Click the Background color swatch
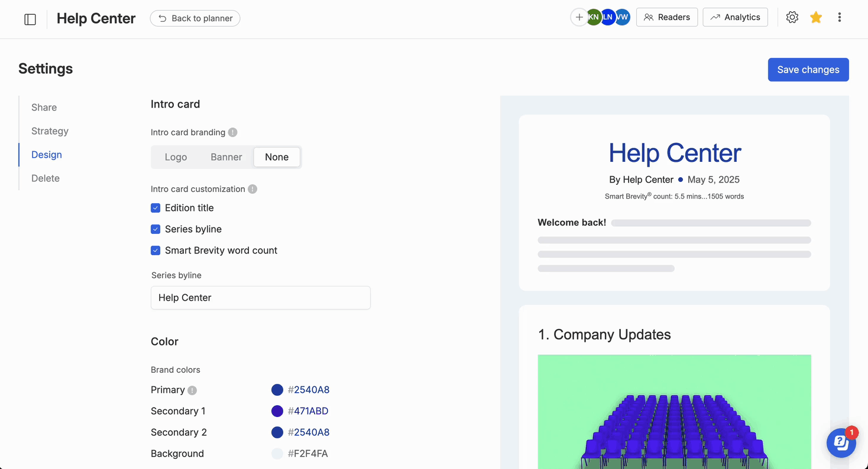Screen dimensions: 868x469 coord(277,454)
